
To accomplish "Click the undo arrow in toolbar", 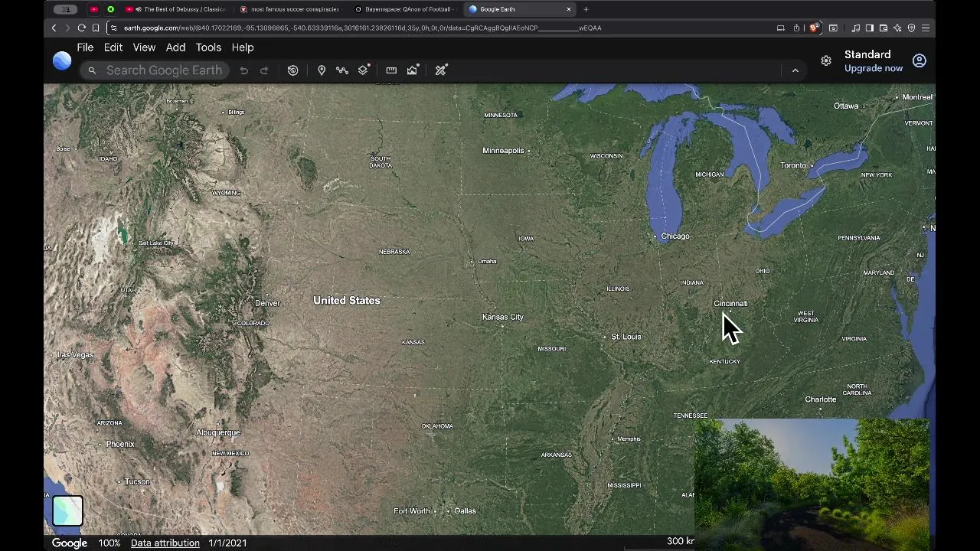I will point(243,70).
